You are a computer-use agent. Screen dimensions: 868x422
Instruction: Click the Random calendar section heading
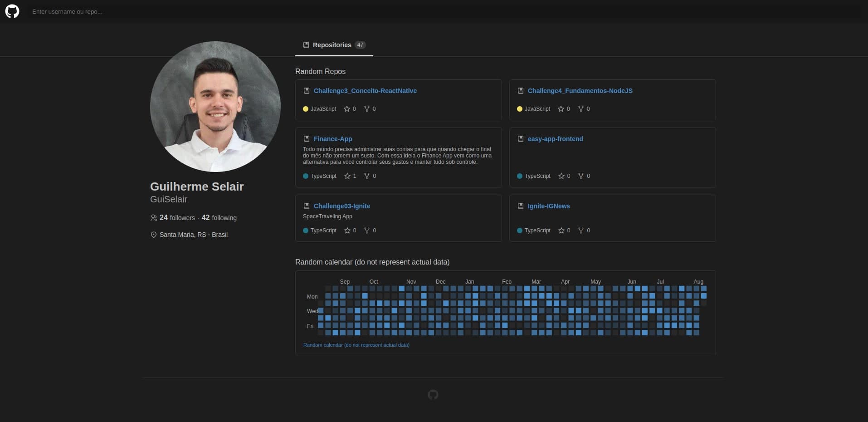[x=372, y=262]
